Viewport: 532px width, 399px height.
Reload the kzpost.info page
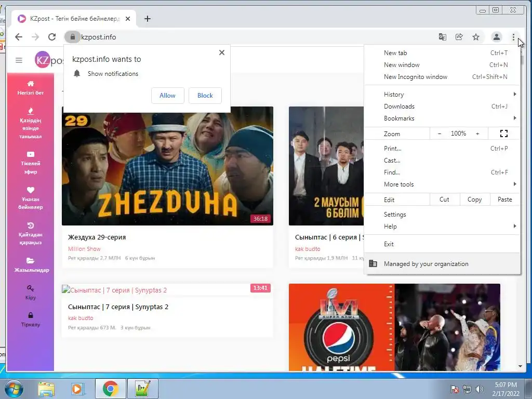coord(52,37)
